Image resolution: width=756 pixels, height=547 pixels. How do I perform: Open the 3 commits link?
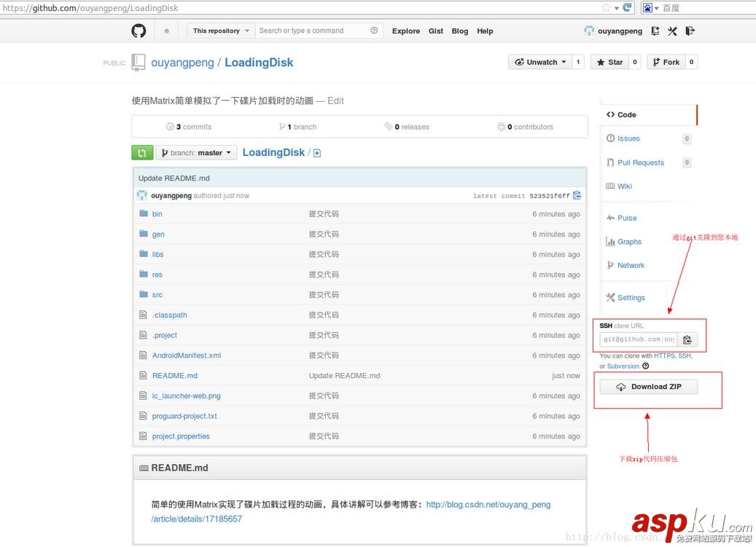(189, 127)
